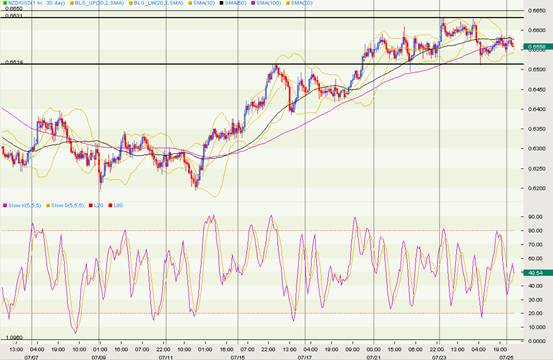553x360 pixels.
Task: Click the 07/23 date label on time axis
Action: click(x=439, y=357)
